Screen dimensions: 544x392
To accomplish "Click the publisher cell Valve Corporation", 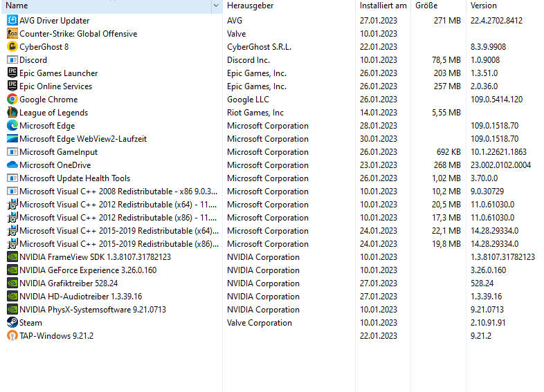I will pos(260,323).
